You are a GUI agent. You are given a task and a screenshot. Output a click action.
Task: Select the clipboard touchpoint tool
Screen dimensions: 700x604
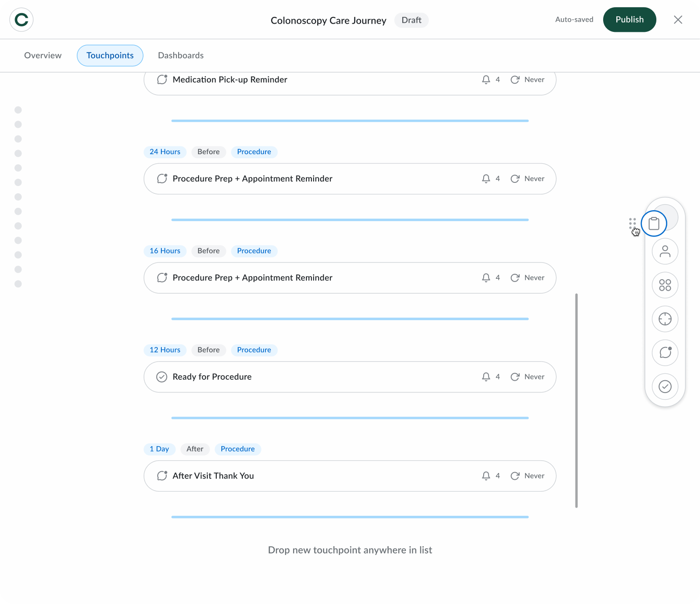coord(654,223)
